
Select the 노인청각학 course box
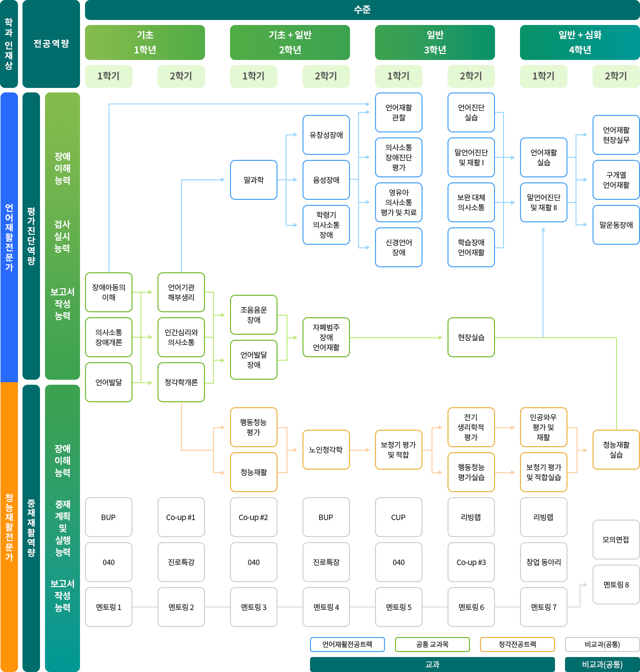[x=326, y=450]
